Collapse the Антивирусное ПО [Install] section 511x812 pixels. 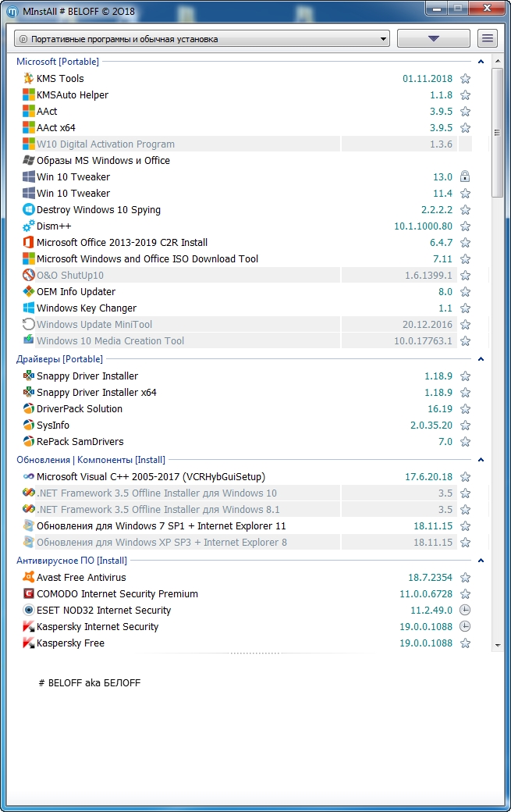coord(481,561)
